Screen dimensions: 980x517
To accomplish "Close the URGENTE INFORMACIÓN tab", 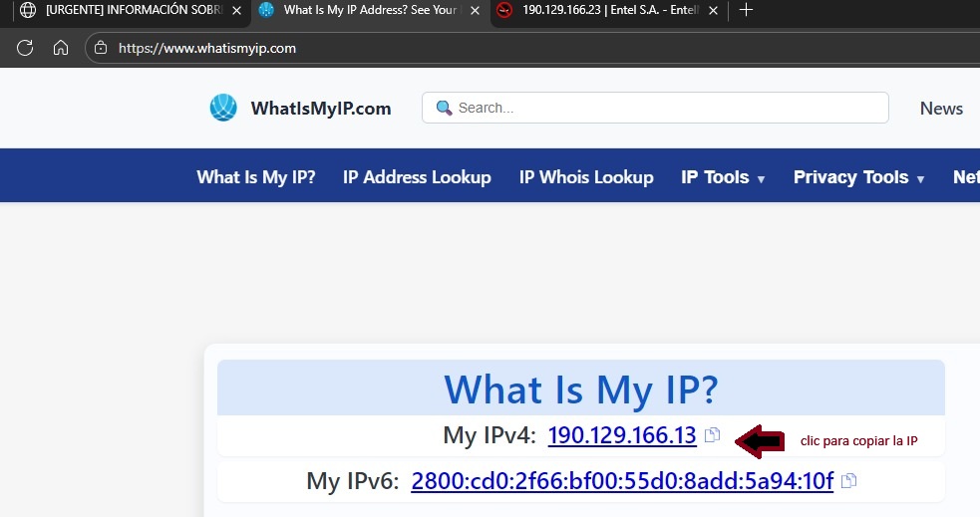I will (x=237, y=11).
